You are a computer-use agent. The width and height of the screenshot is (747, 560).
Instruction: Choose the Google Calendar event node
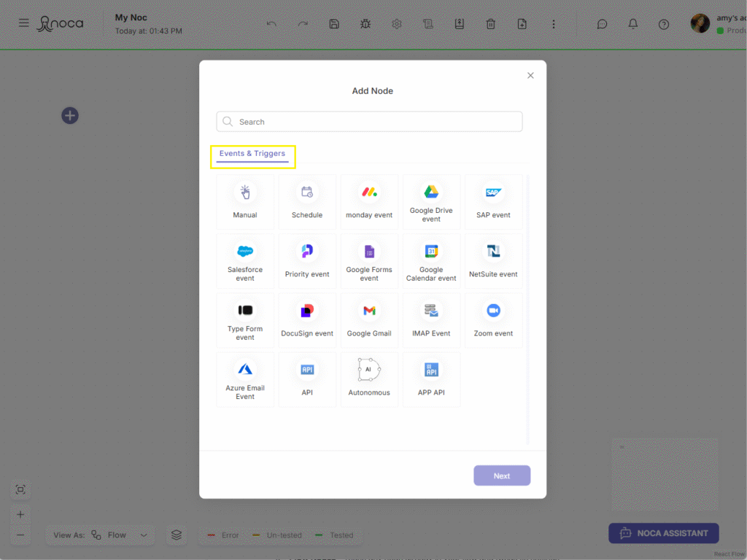(x=431, y=261)
